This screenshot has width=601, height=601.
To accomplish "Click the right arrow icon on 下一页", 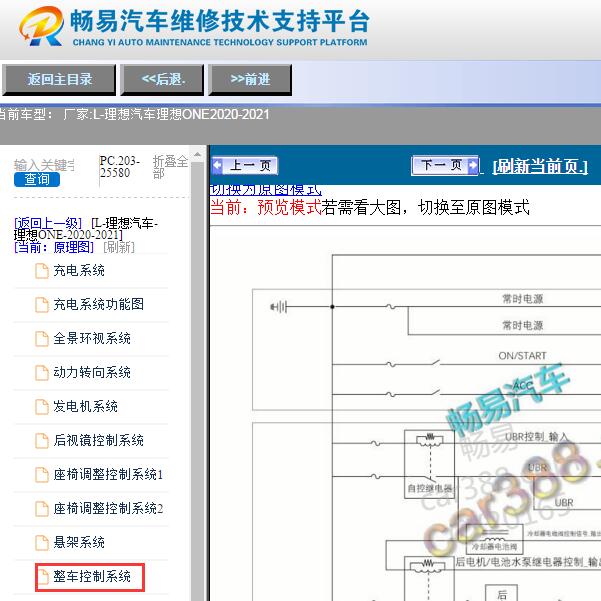I will coord(473,166).
